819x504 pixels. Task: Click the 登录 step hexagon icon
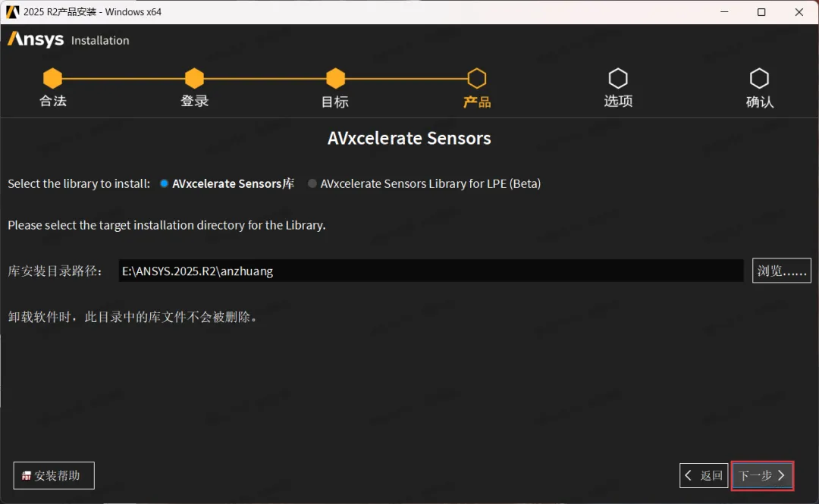pyautogui.click(x=194, y=78)
